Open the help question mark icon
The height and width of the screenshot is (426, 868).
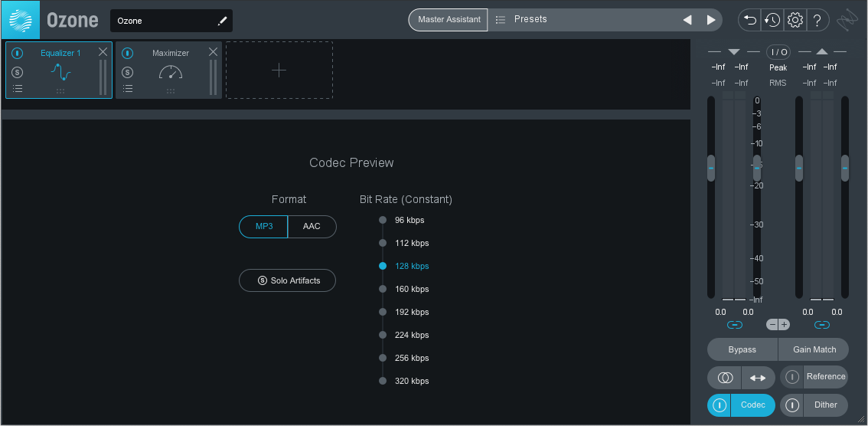[x=817, y=21]
